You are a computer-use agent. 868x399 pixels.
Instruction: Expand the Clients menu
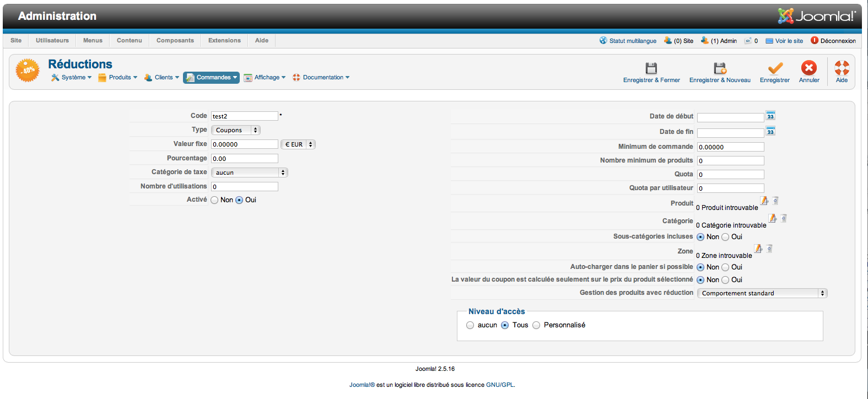coord(162,78)
